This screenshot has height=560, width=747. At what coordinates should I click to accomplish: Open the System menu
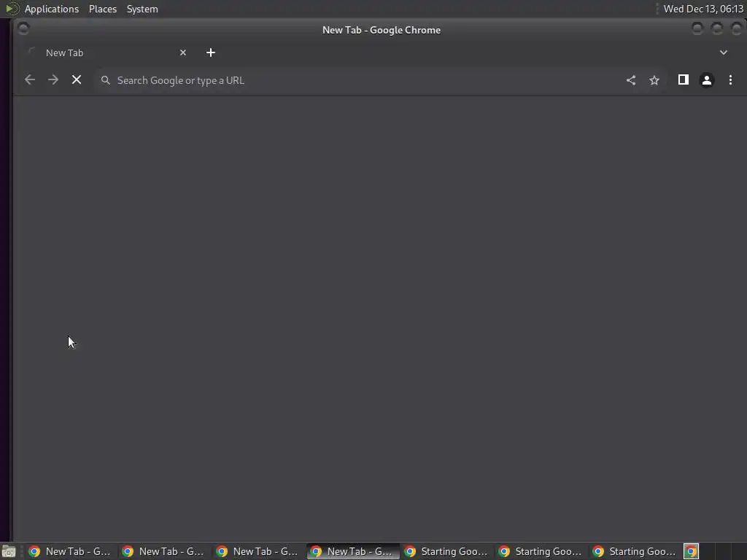point(142,9)
